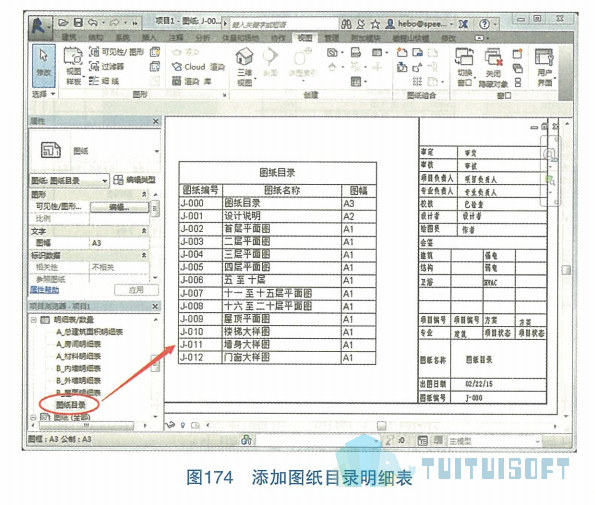Click the 切换窗口 switch windows icon

pos(464,67)
